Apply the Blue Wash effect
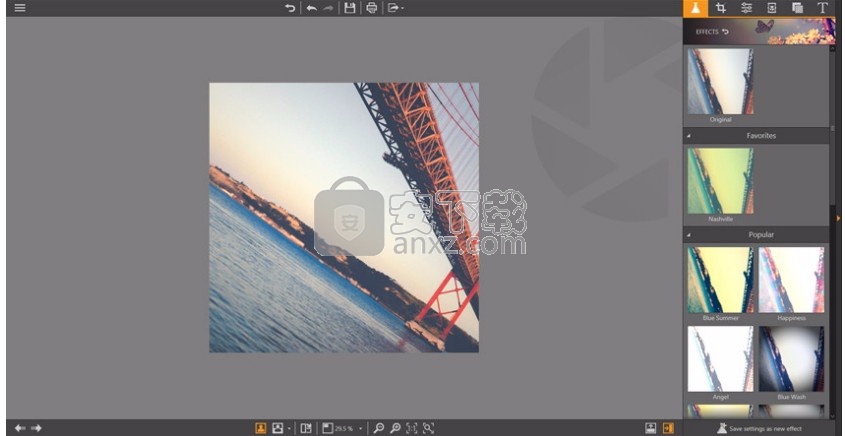 pyautogui.click(x=791, y=359)
